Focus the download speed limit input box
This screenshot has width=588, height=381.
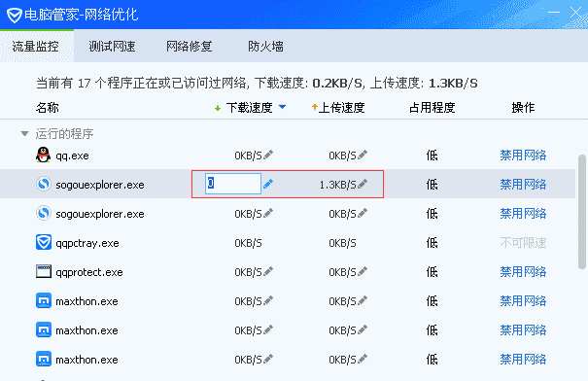point(233,184)
